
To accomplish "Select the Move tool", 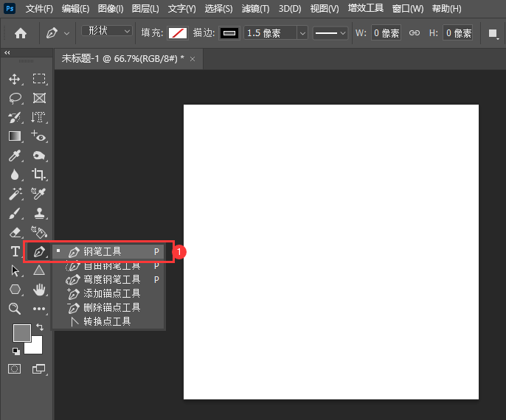I will (15, 79).
